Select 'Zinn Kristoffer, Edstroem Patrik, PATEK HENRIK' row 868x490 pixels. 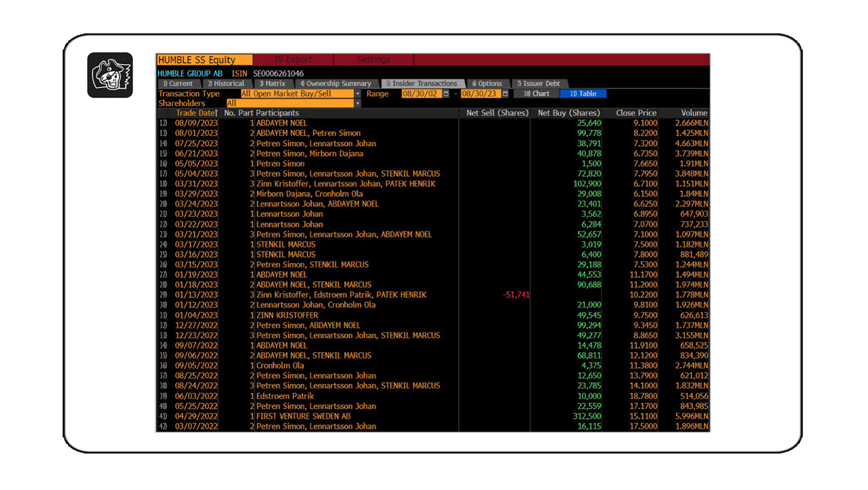pos(433,295)
